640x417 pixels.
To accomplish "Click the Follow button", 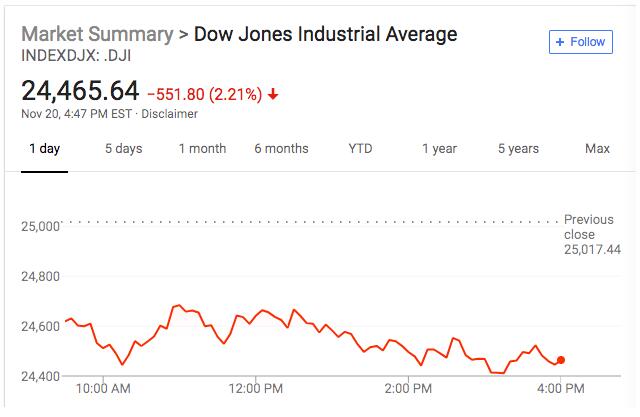I will [x=580, y=42].
